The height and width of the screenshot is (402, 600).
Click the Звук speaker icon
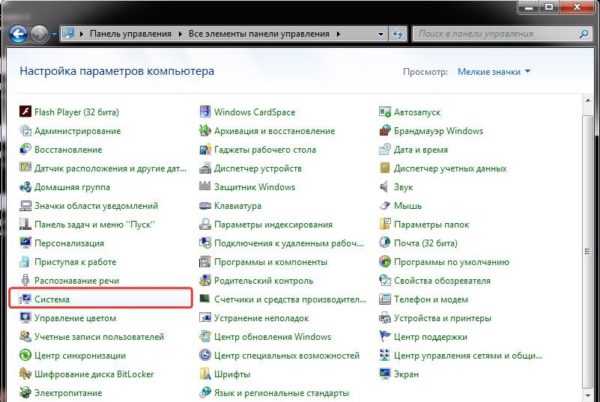pyautogui.click(x=385, y=187)
